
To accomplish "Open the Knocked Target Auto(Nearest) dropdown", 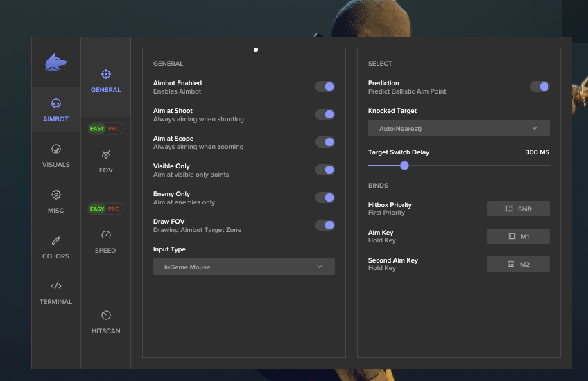I will [x=458, y=128].
